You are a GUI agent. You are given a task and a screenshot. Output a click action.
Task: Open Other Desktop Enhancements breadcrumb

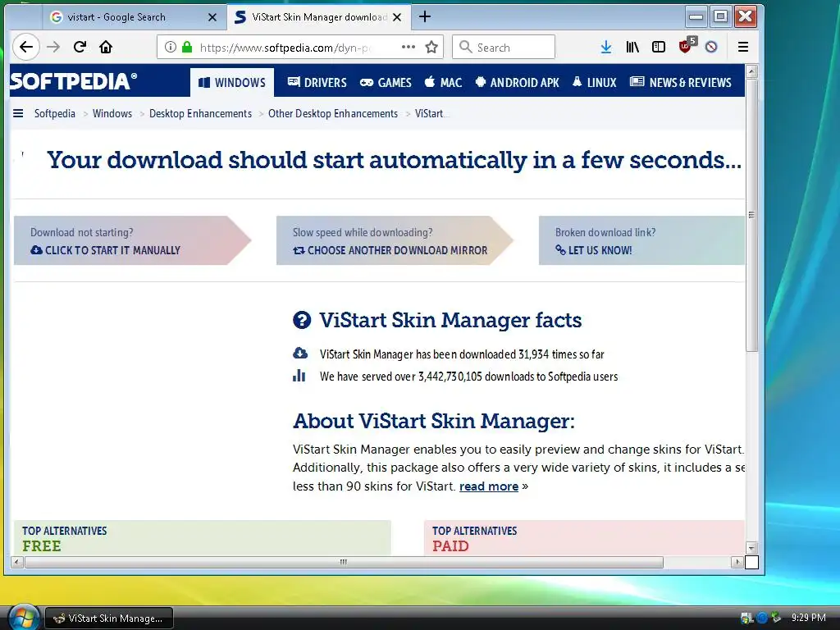(x=333, y=113)
